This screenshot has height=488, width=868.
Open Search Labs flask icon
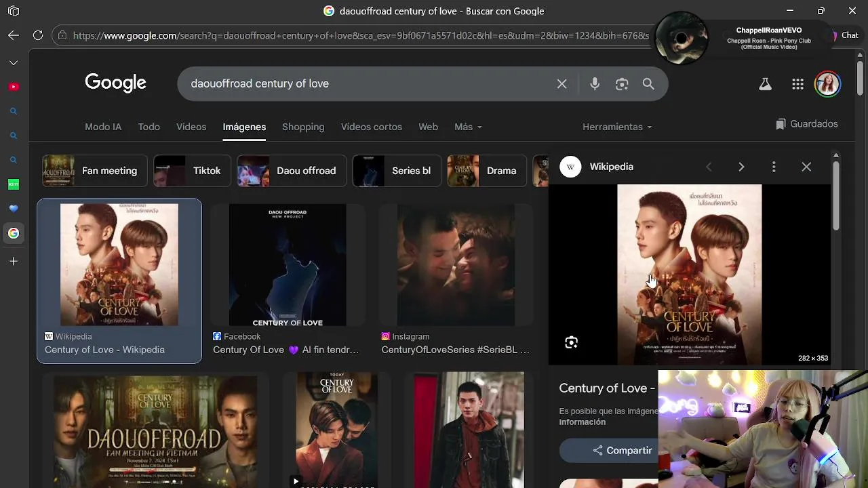point(765,84)
